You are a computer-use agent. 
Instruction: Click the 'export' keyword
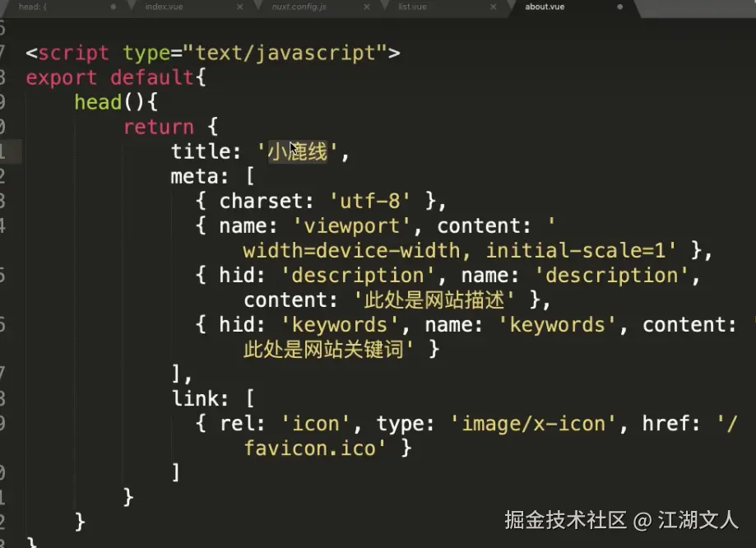point(62,77)
